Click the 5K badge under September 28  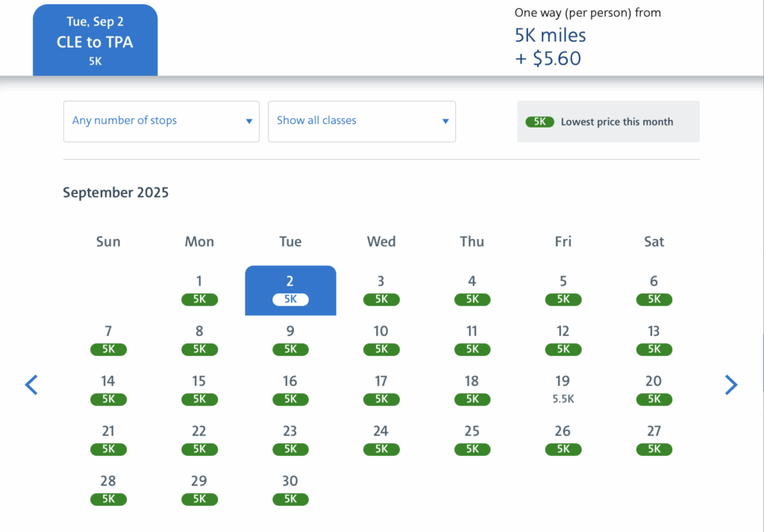point(108,499)
